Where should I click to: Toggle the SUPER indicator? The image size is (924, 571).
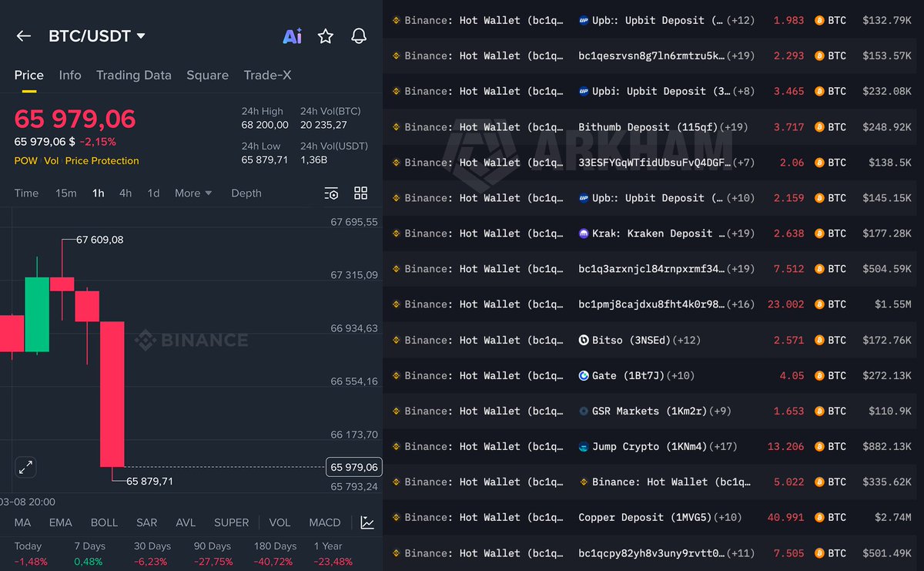pos(232,522)
